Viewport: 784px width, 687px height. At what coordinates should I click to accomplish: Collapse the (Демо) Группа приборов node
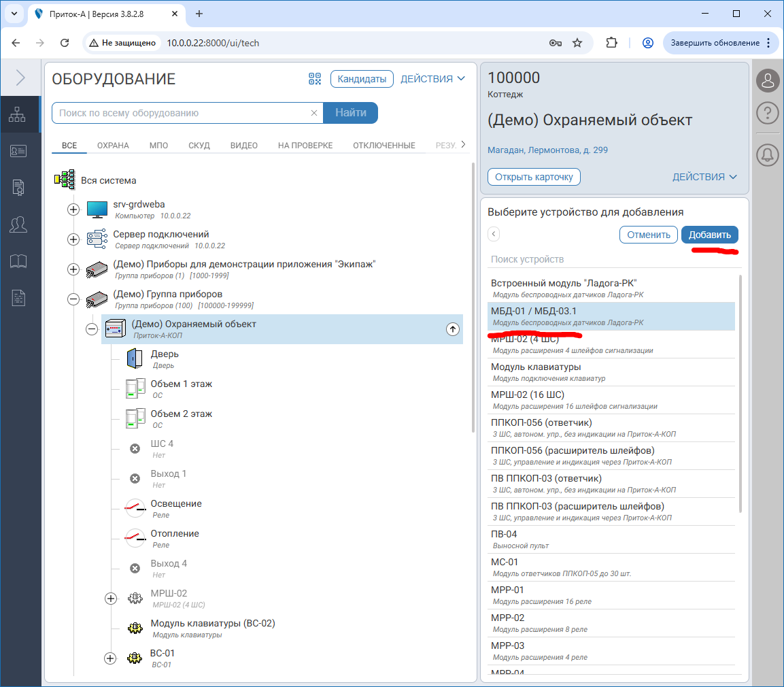[73, 299]
